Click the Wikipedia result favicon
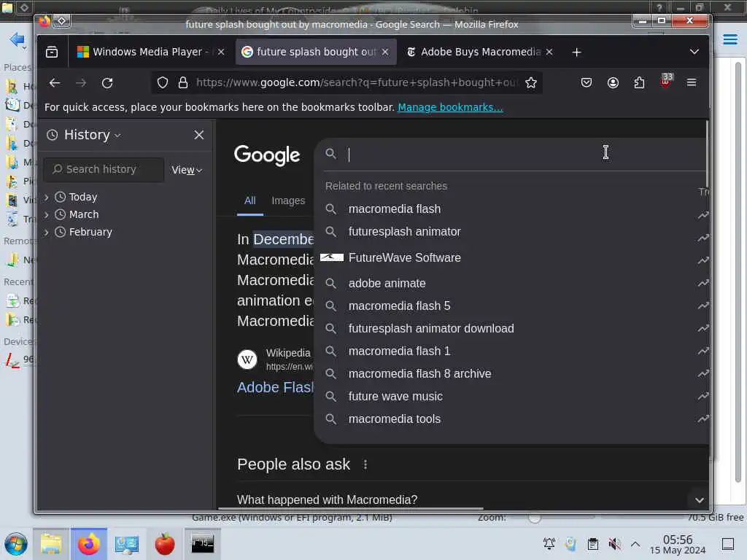The height and width of the screenshot is (560, 747). tap(247, 359)
